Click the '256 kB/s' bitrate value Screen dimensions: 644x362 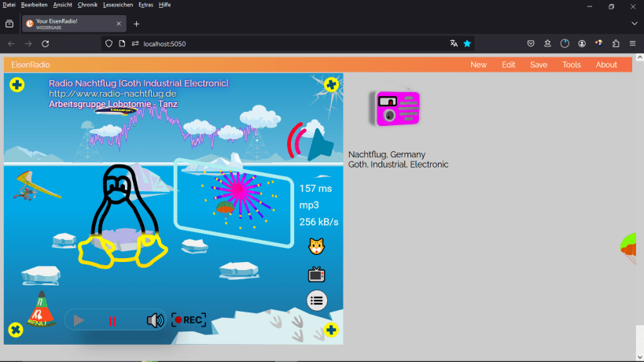[x=318, y=222]
